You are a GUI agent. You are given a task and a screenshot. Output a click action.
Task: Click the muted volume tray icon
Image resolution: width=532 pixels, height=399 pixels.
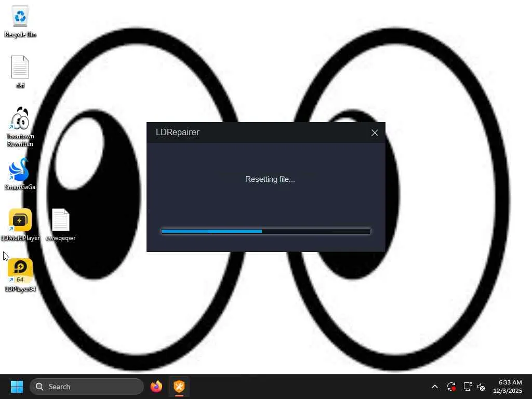(x=481, y=387)
